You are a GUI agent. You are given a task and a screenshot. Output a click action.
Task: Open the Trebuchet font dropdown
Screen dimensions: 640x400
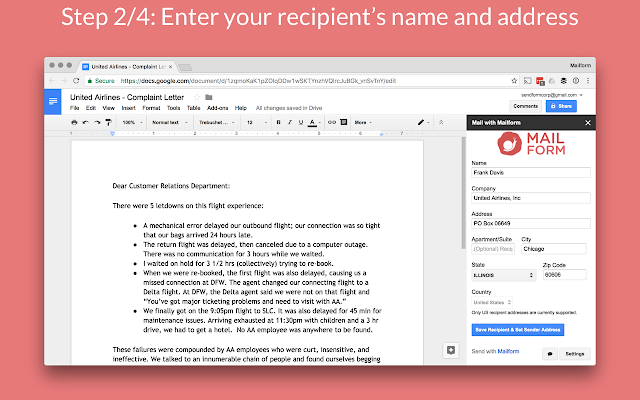(217, 122)
